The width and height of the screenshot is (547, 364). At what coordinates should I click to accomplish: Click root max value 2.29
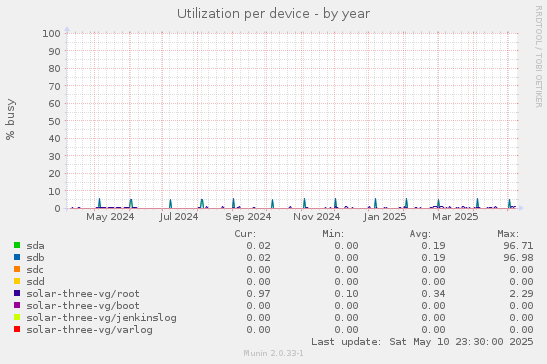[x=521, y=294]
